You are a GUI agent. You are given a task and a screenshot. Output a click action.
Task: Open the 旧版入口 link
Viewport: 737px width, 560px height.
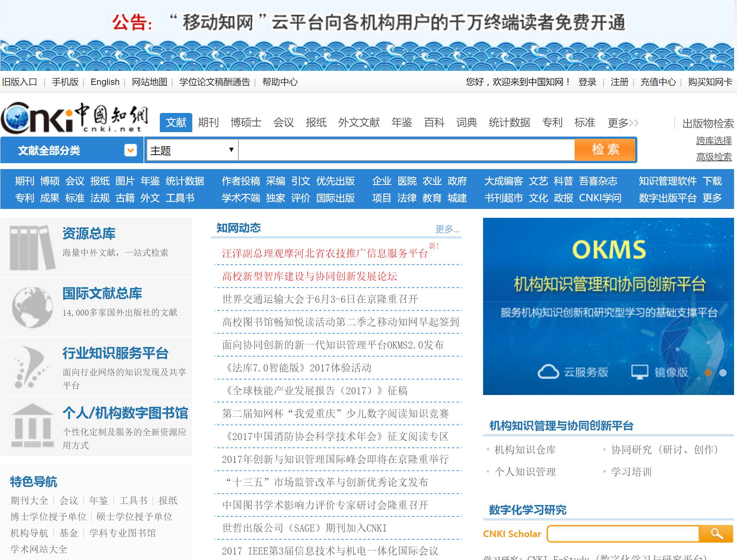tap(20, 82)
